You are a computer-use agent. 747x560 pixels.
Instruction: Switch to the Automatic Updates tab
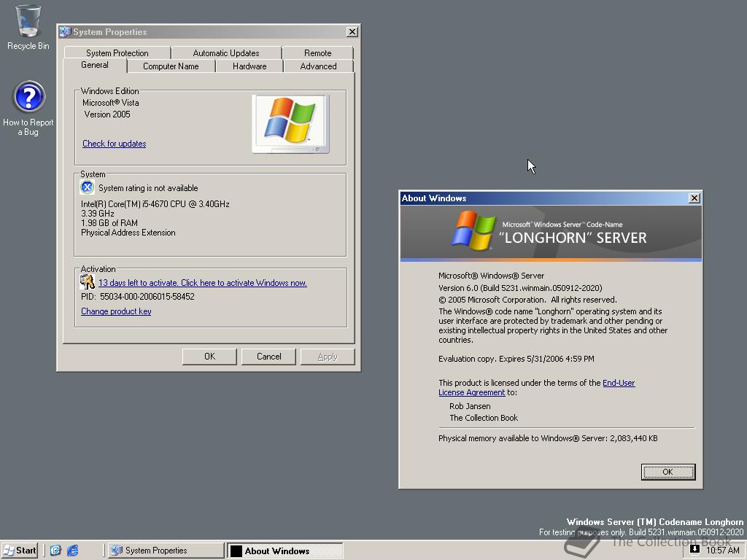[226, 52]
